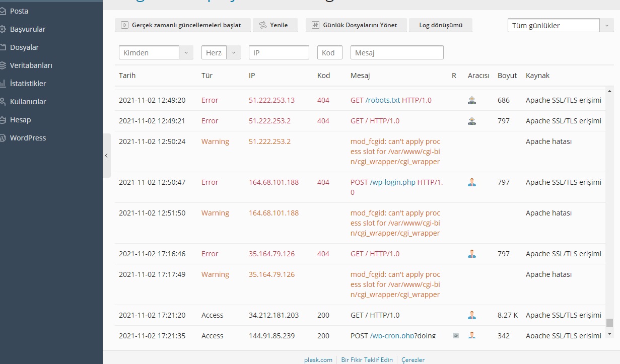Open Hesap in the sidebar
The width and height of the screenshot is (620, 364).
(x=20, y=120)
